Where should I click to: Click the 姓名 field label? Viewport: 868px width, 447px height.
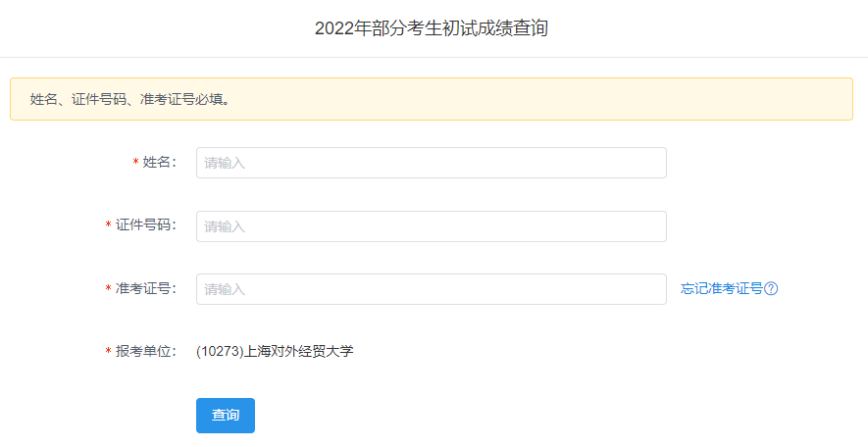(159, 163)
